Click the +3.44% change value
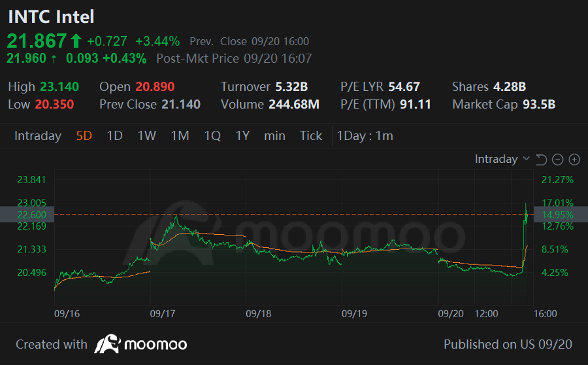The height and width of the screenshot is (365, 588). (157, 41)
